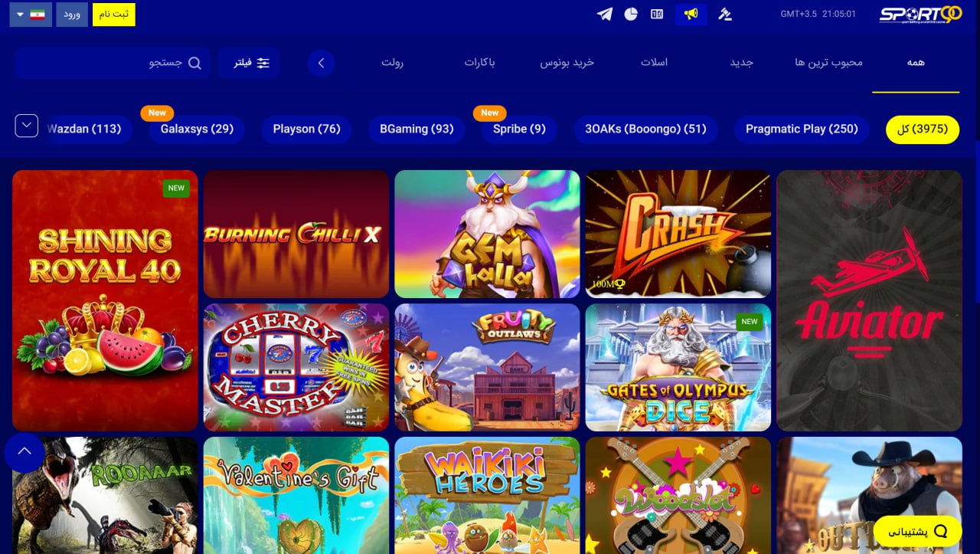Open the gavel rules icon
The width and height of the screenshot is (980, 554).
(725, 14)
